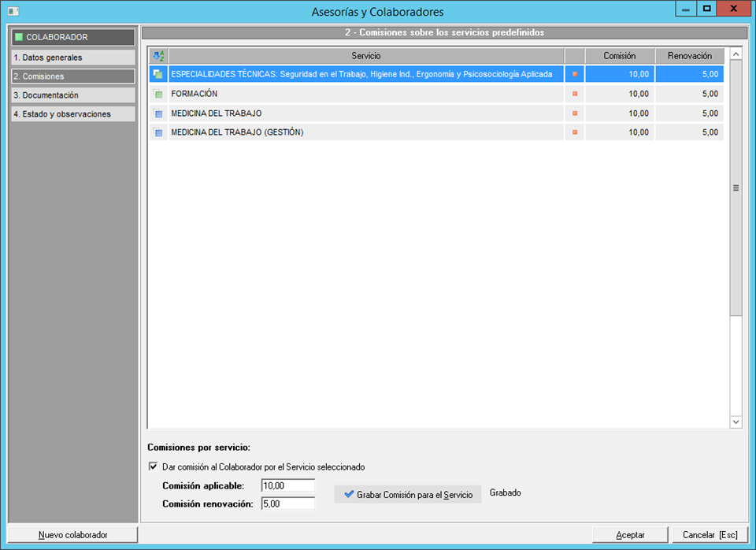The image size is (756, 550).
Task: Go to '4. Estado y observaciones' section
Action: coord(72,114)
